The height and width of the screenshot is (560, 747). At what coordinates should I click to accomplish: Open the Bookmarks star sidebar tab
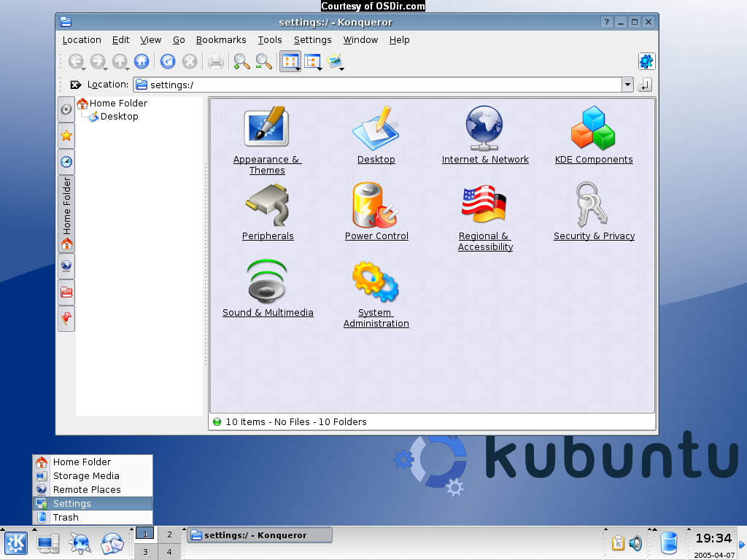click(x=66, y=136)
